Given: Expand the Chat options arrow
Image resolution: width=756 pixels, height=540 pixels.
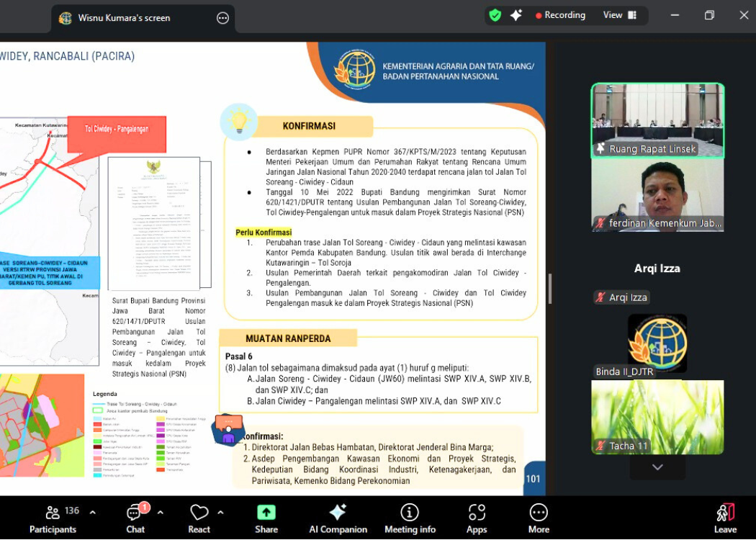Looking at the screenshot, I should point(160,513).
